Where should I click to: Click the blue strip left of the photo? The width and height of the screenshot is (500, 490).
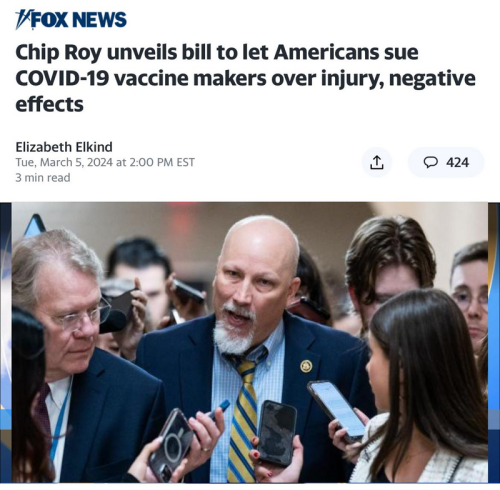click(6, 342)
